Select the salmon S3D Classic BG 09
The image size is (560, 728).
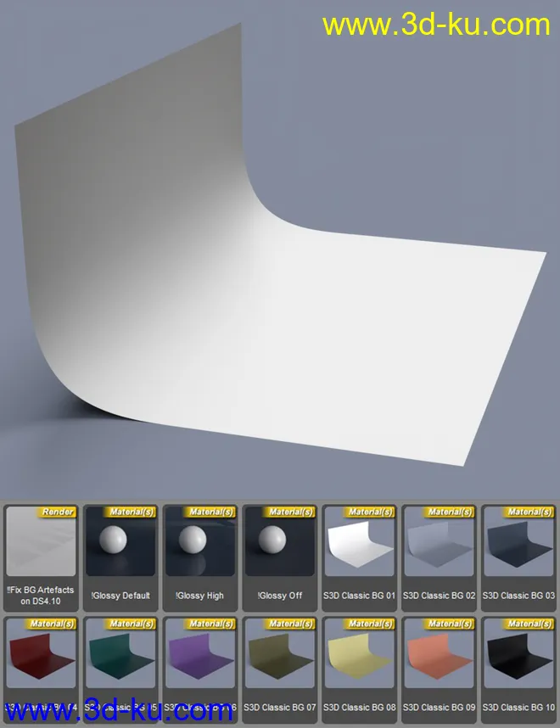pos(439,660)
